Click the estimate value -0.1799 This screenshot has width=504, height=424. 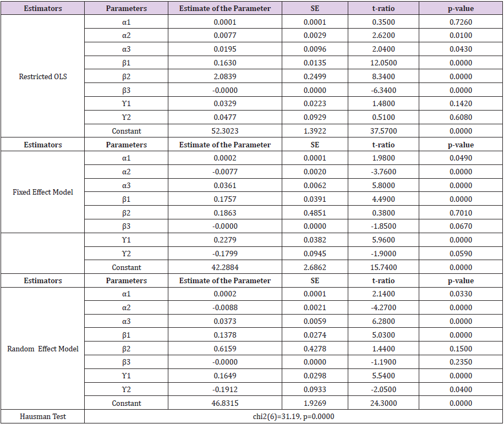(225, 254)
